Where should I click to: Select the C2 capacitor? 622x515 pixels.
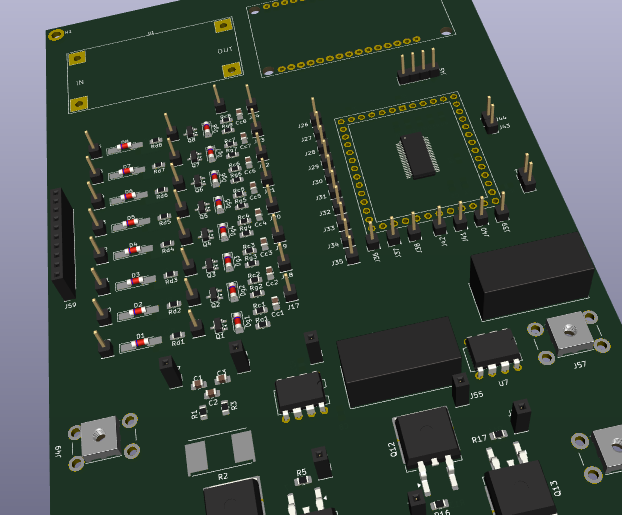pos(212,395)
